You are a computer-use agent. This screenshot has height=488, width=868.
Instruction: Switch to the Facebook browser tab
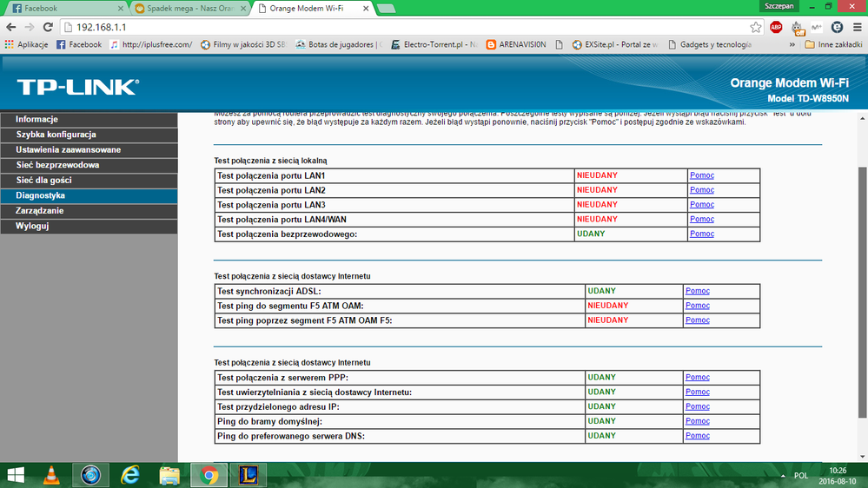pos(61,8)
